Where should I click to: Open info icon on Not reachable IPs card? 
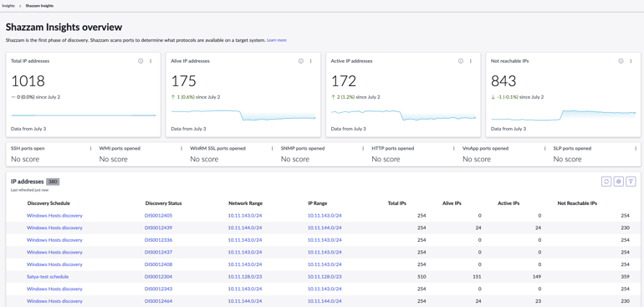pos(621,61)
